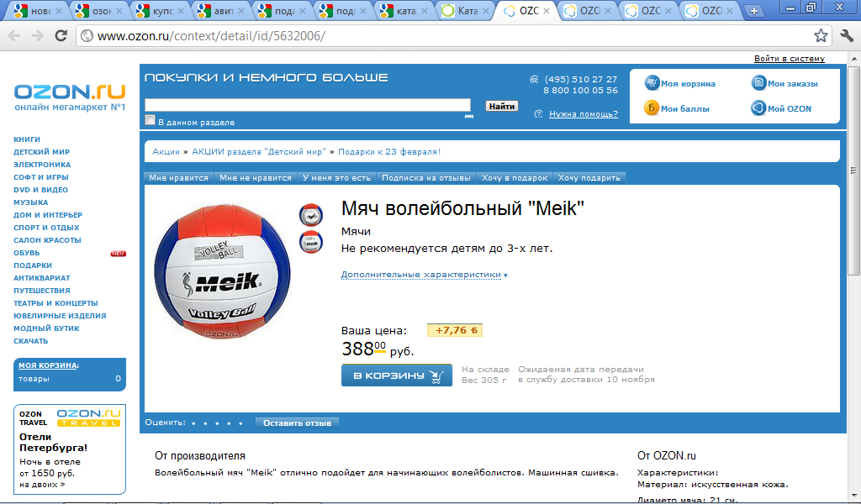861x504 pixels.
Task: Click the large Meik volleyball image
Action: [x=222, y=270]
